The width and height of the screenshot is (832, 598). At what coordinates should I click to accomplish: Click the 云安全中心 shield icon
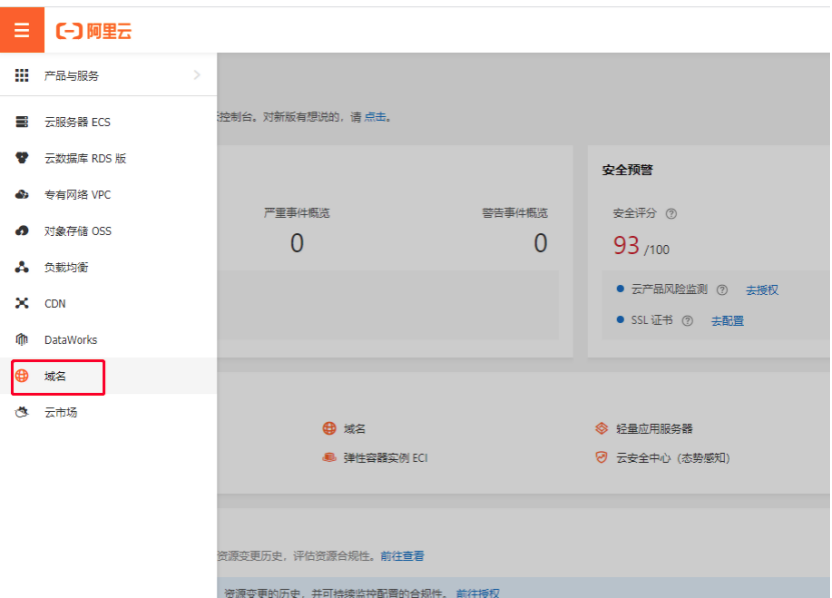(601, 457)
